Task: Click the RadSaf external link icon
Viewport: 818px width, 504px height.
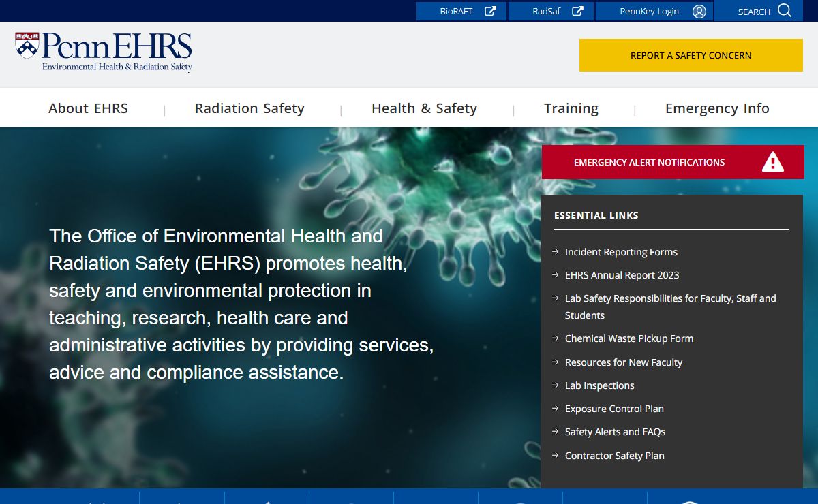Action: coord(577,11)
